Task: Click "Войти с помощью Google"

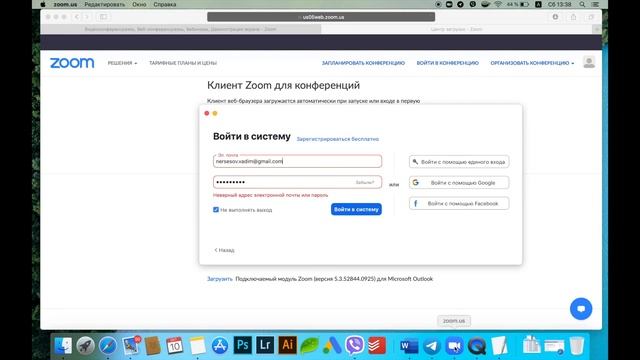Action: point(459,182)
